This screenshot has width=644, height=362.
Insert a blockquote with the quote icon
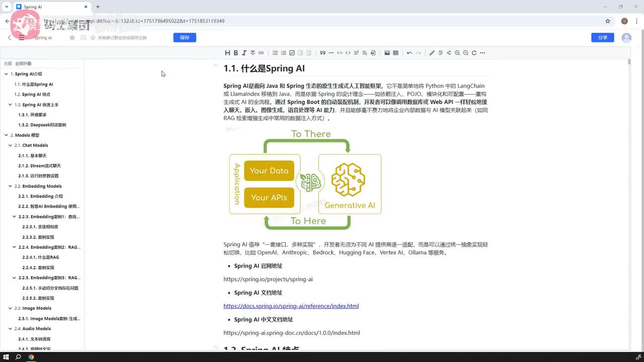click(323, 53)
